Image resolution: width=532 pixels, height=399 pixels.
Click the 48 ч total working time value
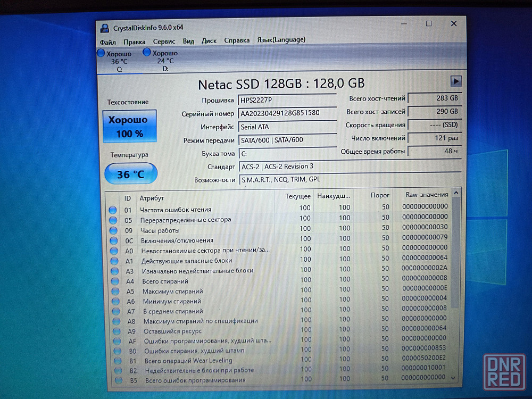click(x=435, y=151)
